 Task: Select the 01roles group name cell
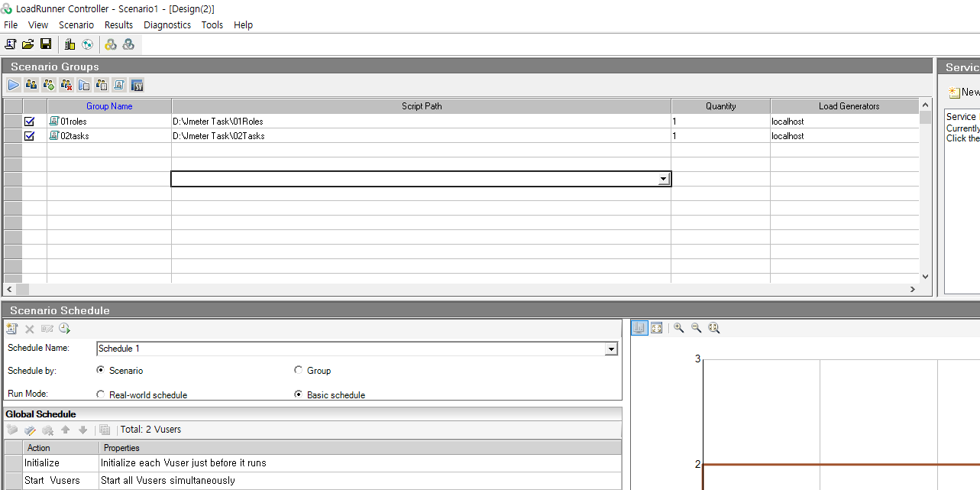click(109, 121)
